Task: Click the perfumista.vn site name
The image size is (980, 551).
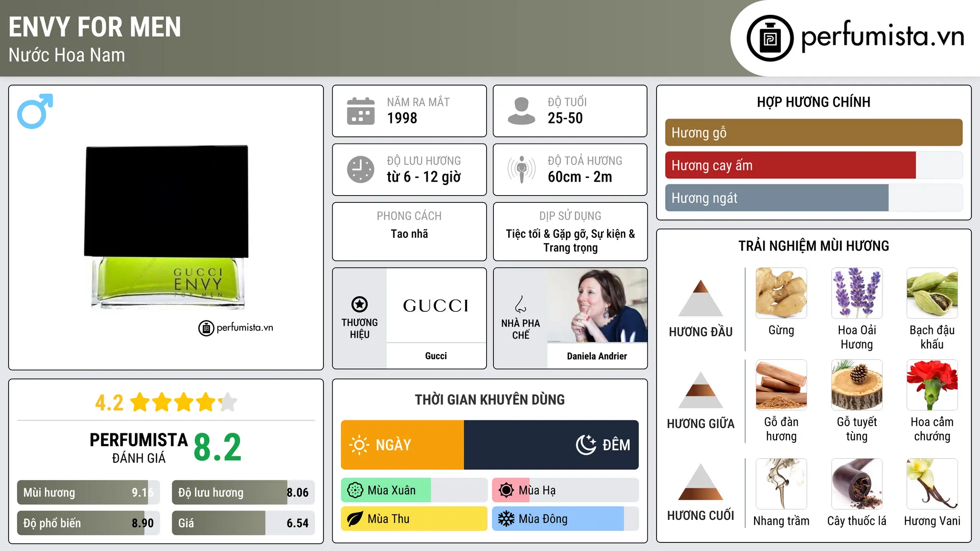Action: (x=883, y=36)
